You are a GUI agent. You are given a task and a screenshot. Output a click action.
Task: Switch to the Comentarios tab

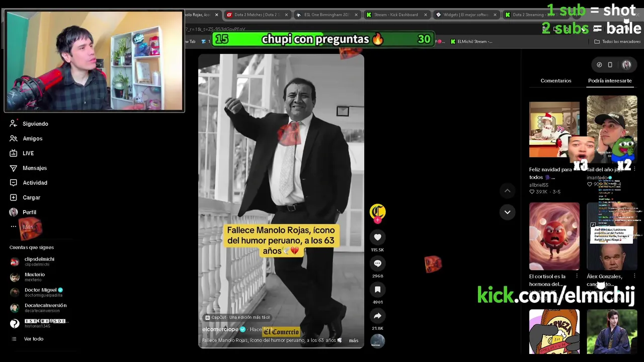pos(556,80)
